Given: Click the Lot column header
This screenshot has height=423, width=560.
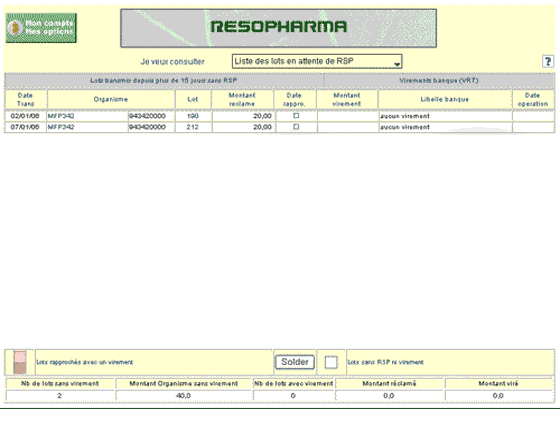Looking at the screenshot, I should pos(192,99).
